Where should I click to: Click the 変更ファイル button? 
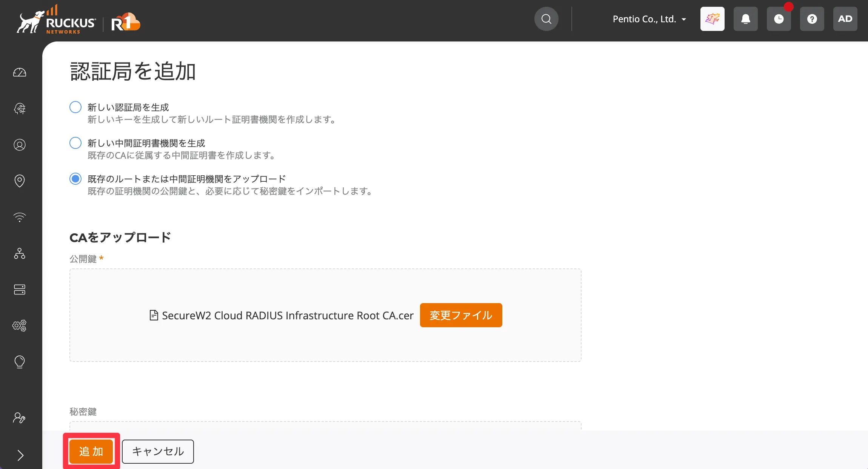(x=461, y=315)
